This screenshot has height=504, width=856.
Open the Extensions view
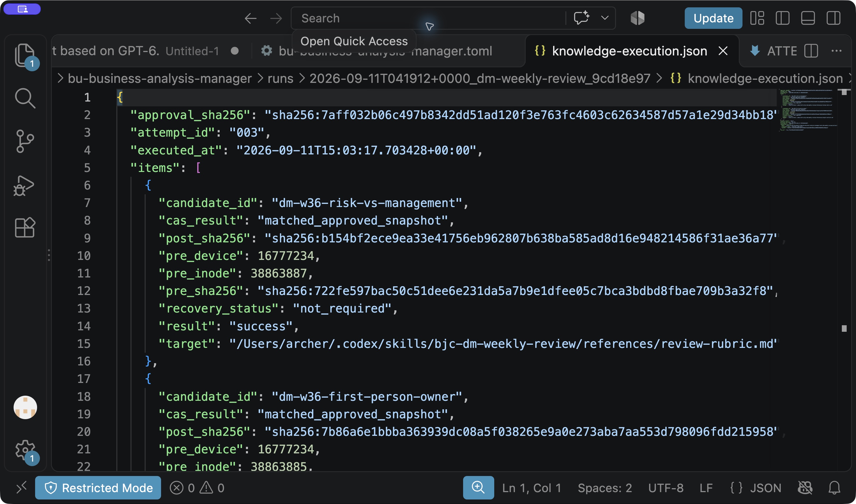25,227
